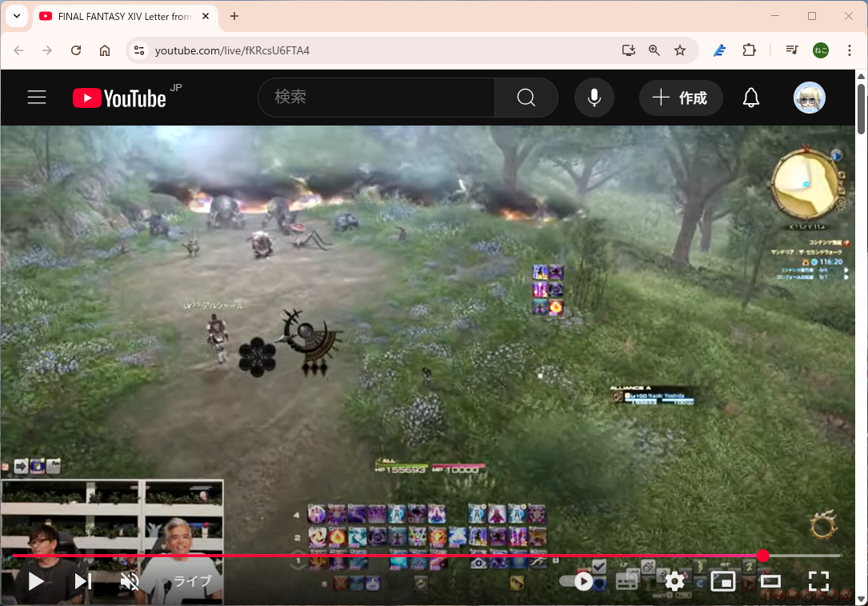
Task: Open video settings gear
Action: pyautogui.click(x=674, y=581)
